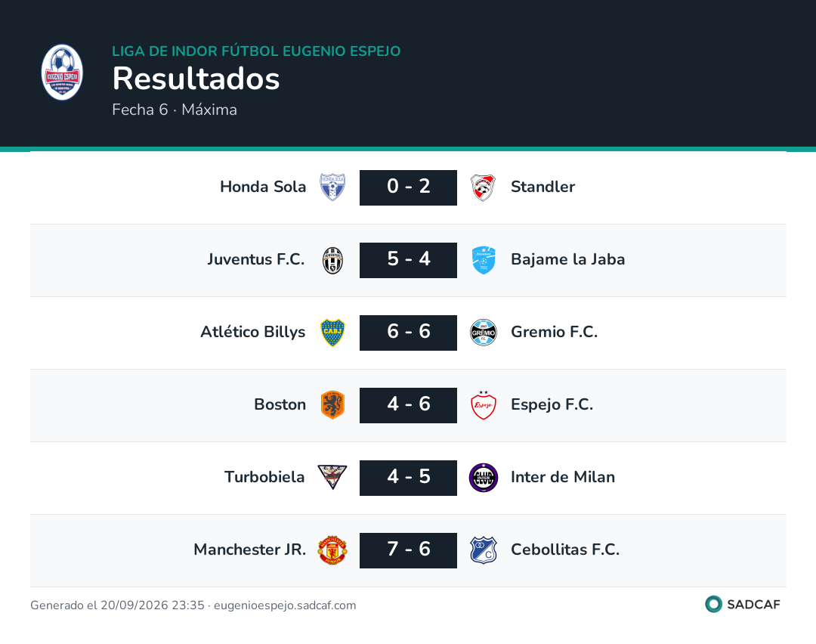Select the Resultados heading
816x644 pixels.
click(x=196, y=79)
